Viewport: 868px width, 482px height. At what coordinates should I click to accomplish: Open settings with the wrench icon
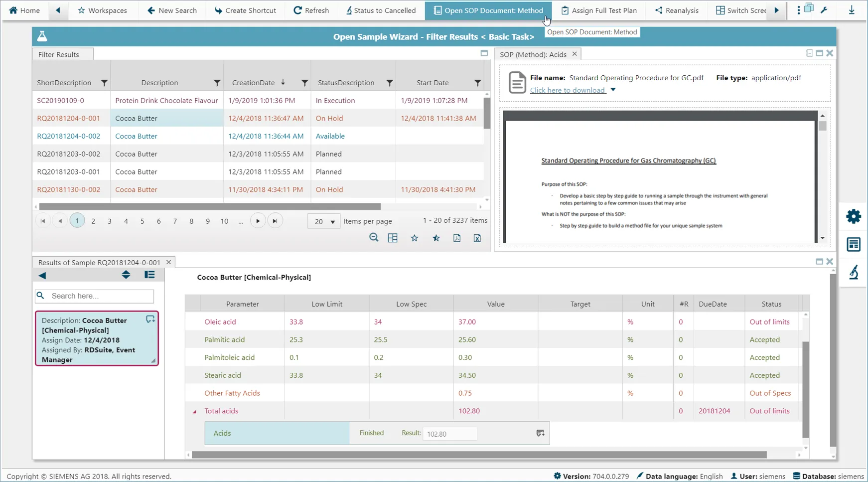[825, 10]
